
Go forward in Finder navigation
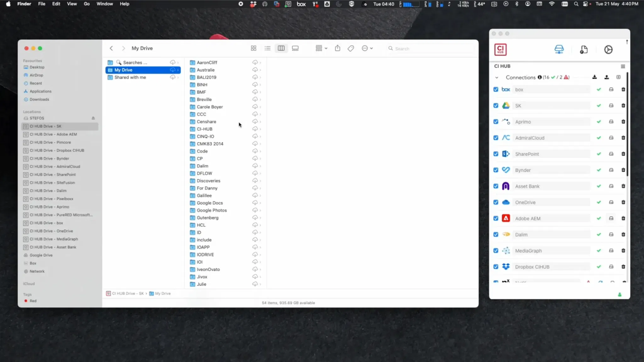coord(123,48)
